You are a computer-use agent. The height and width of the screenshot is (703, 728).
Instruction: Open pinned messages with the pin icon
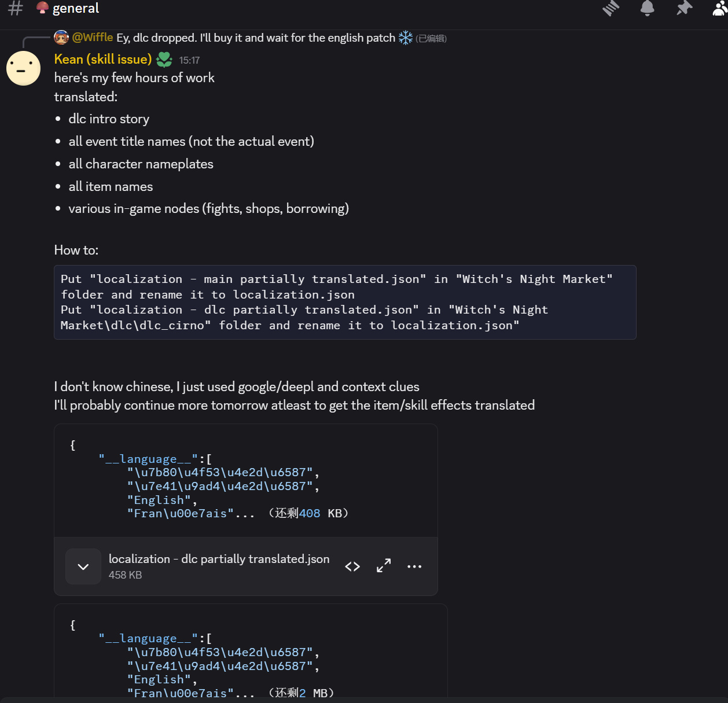click(684, 9)
